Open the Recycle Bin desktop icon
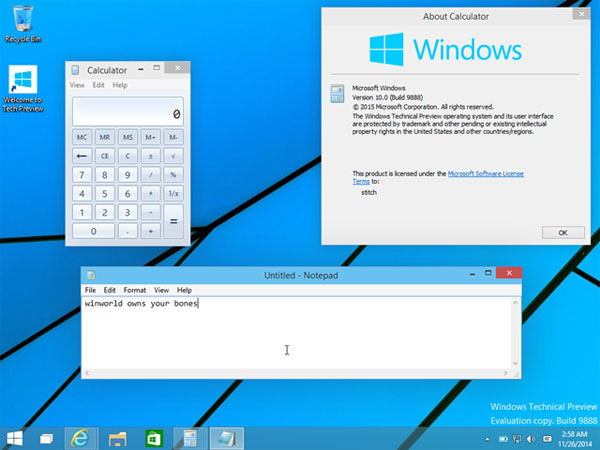This screenshot has height=450, width=600. 22,22
